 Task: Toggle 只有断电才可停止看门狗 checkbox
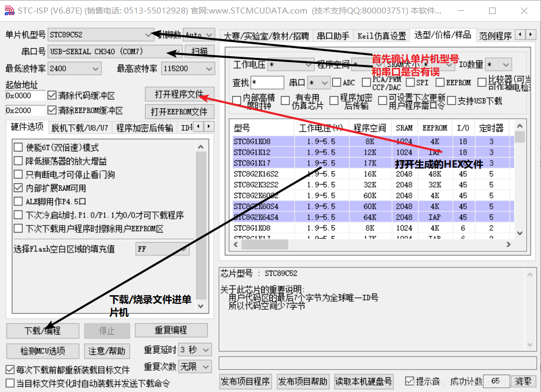coord(18,175)
